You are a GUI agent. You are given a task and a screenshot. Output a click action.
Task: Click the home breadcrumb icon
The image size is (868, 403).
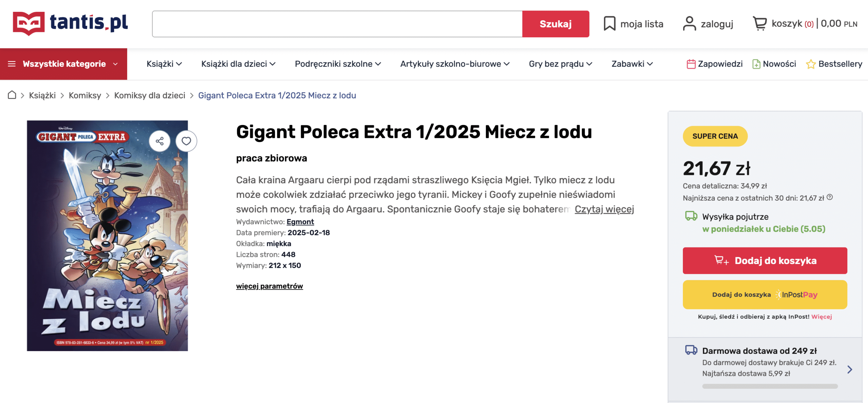click(x=12, y=95)
